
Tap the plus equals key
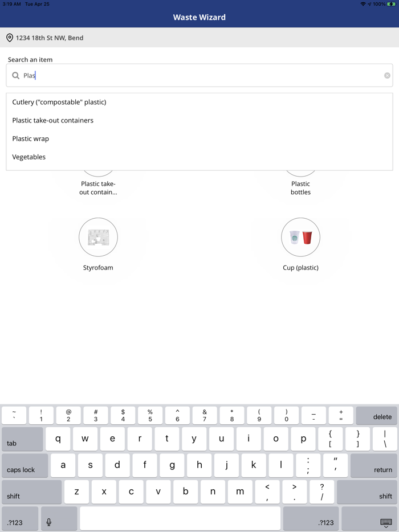point(341,416)
